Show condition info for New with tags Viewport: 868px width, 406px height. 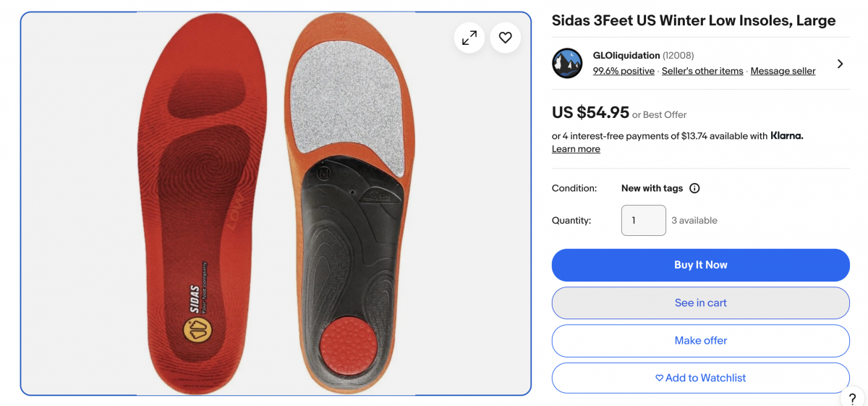(x=694, y=188)
